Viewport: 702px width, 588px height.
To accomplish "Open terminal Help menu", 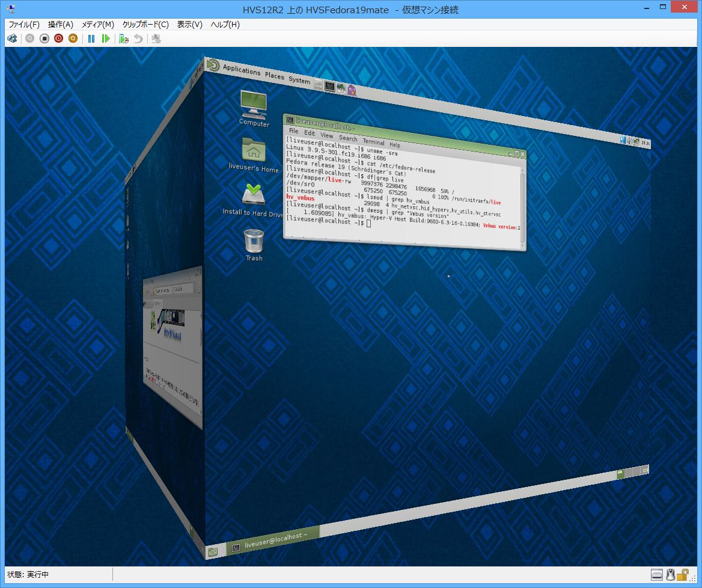I will click(394, 145).
